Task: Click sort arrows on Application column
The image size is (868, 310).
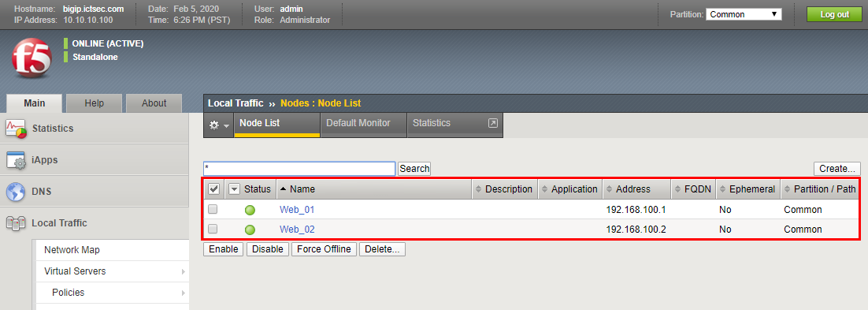Action: 545,189
